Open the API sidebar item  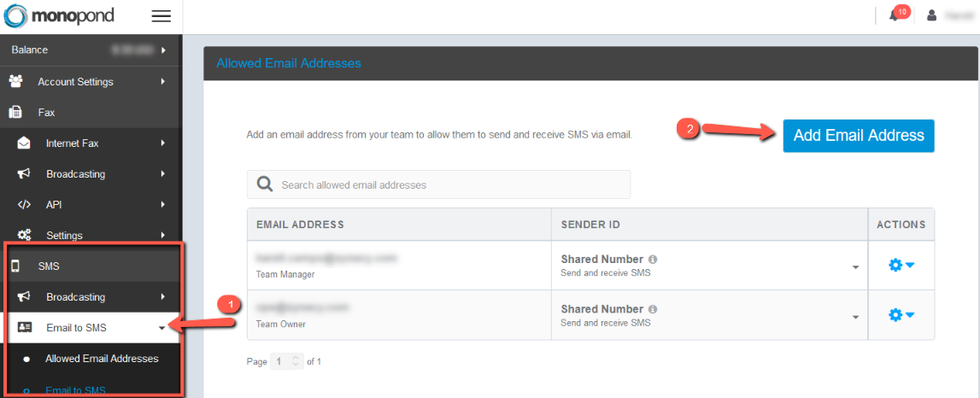[x=91, y=204]
